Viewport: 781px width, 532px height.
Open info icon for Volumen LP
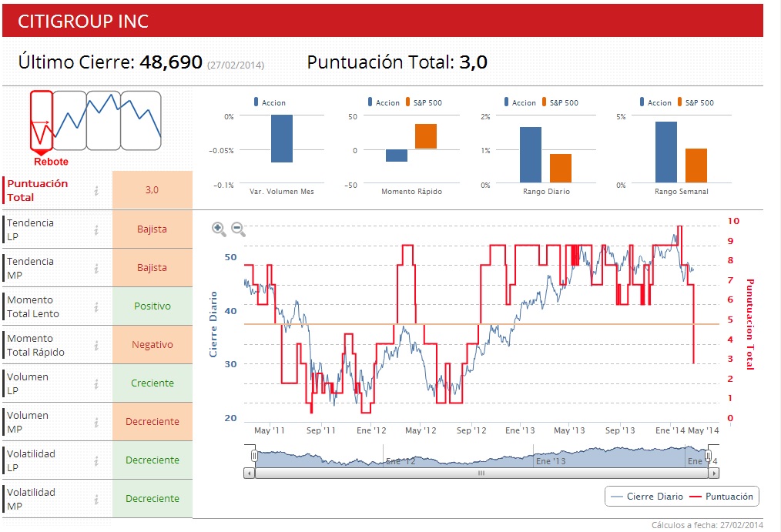[96, 383]
